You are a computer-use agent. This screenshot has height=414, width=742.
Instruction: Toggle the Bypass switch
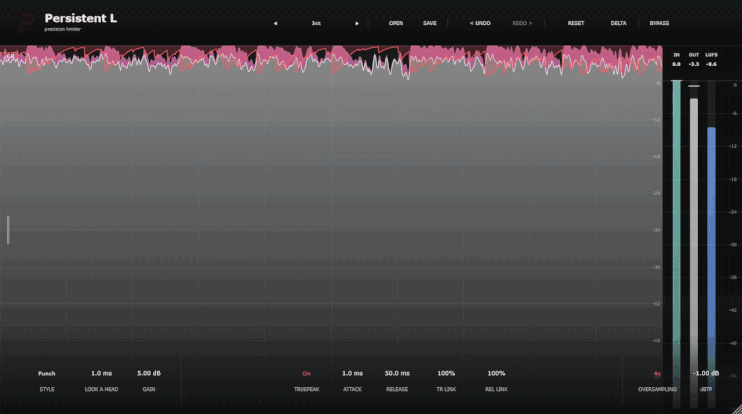tap(659, 23)
